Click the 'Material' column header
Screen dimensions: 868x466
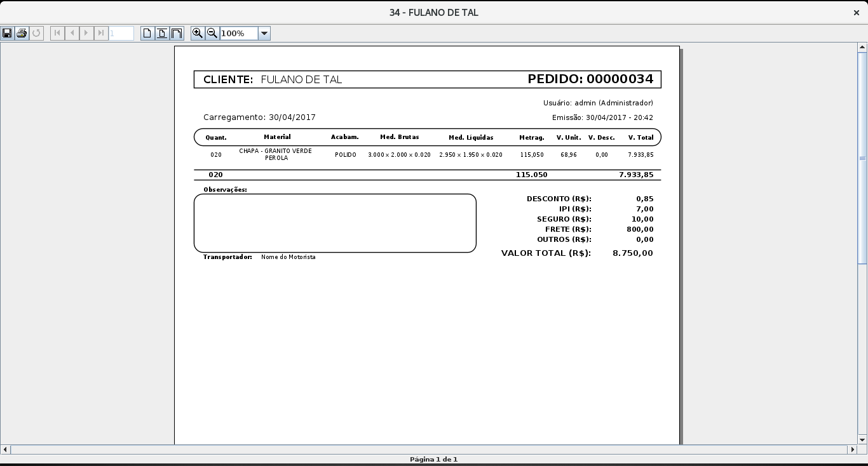tap(277, 137)
